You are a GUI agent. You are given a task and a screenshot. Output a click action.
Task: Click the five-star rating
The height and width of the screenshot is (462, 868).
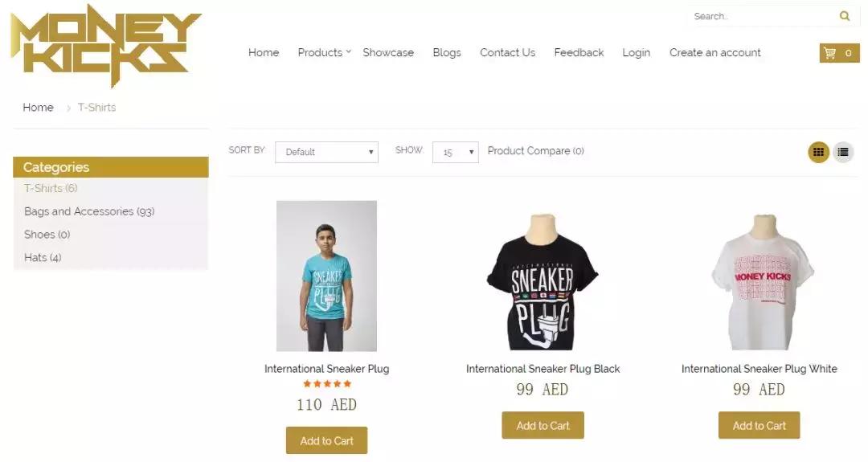coord(326,384)
